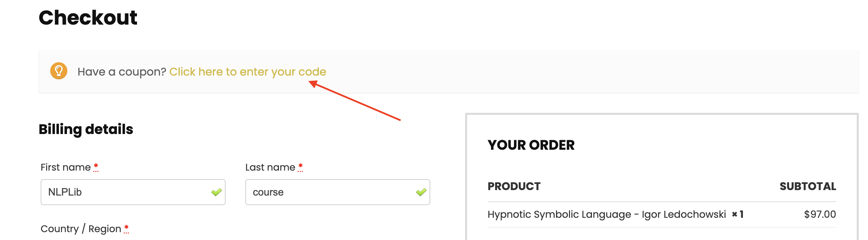Viewport: 868px width, 240px height.
Task: Focus the First name field containing NLPLib
Action: [x=133, y=192]
